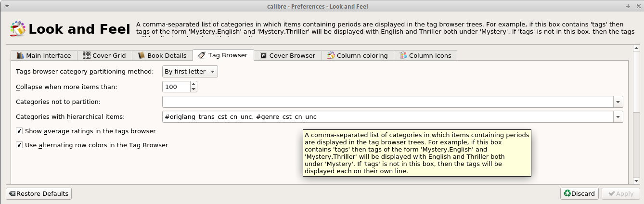The height and width of the screenshot is (204, 644).
Task: Increase the collapse items count with up arrow
Action: click(193, 84)
